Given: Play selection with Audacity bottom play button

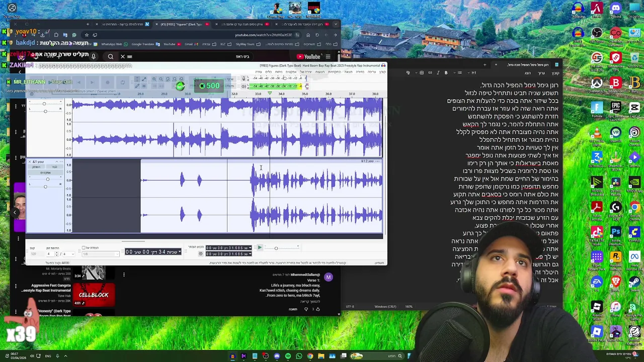Looking at the screenshot, I should pyautogui.click(x=260, y=247).
